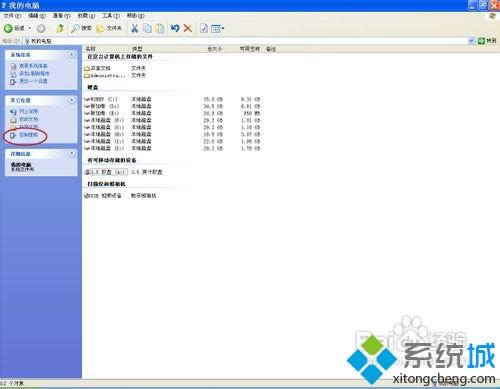Select the WINXP (C:) drive icon
The width and height of the screenshot is (500, 389).
[x=87, y=99]
